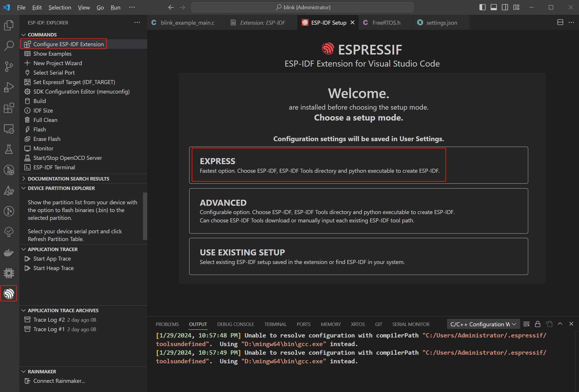The image size is (579, 392).
Task: Collapse the COMMANDS section
Action: (83, 35)
